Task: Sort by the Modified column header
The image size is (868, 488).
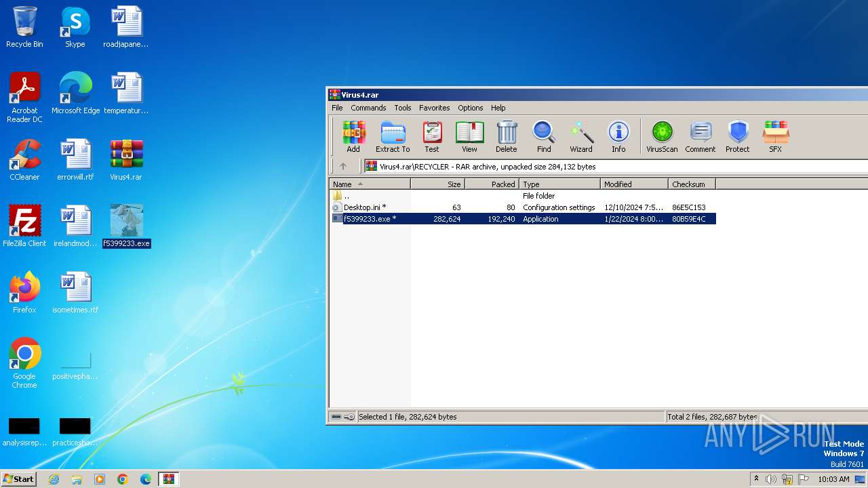Action: 635,184
